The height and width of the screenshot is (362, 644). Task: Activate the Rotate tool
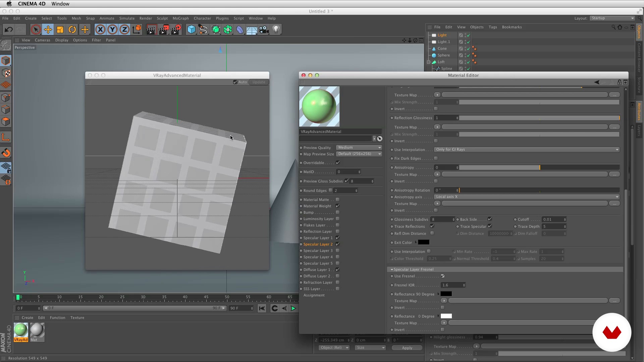tap(72, 29)
